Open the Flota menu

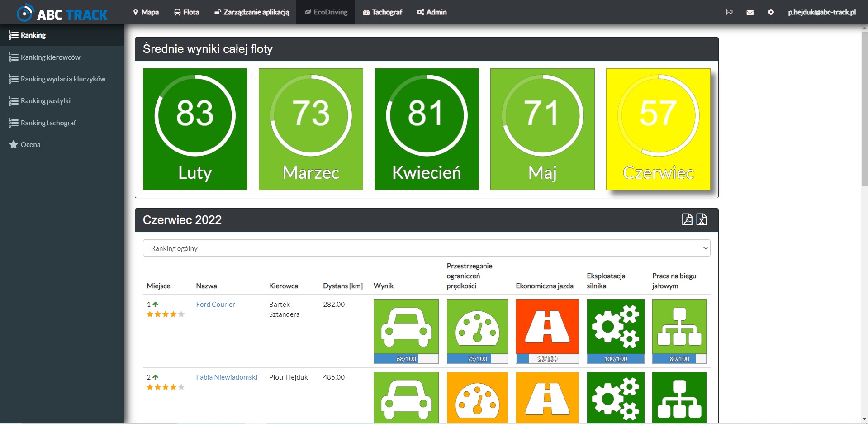[x=186, y=12]
